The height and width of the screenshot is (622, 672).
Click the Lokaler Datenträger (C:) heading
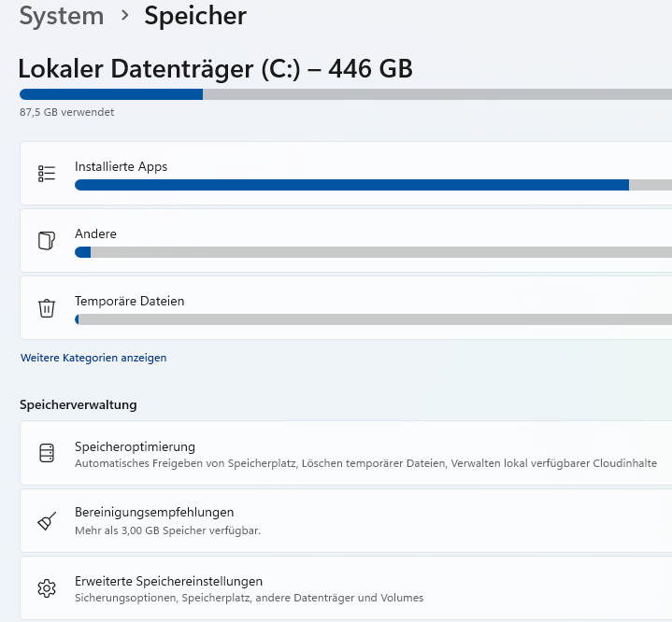point(215,68)
